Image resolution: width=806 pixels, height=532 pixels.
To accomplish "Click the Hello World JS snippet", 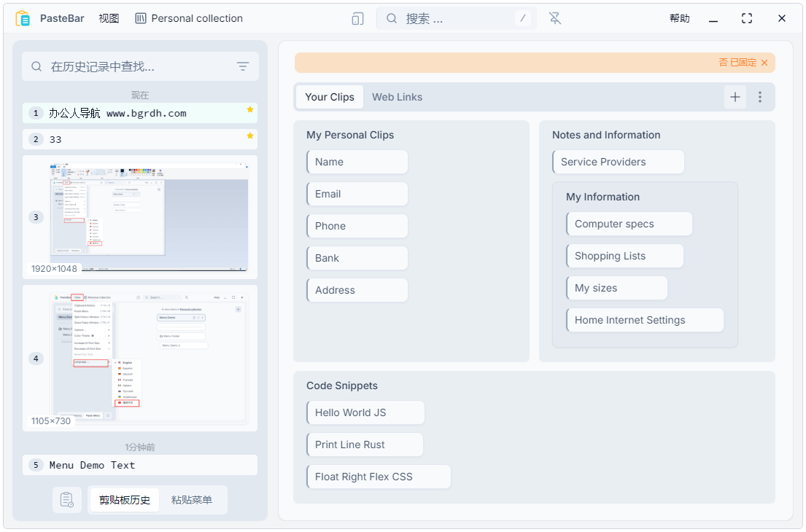I will coord(365,412).
